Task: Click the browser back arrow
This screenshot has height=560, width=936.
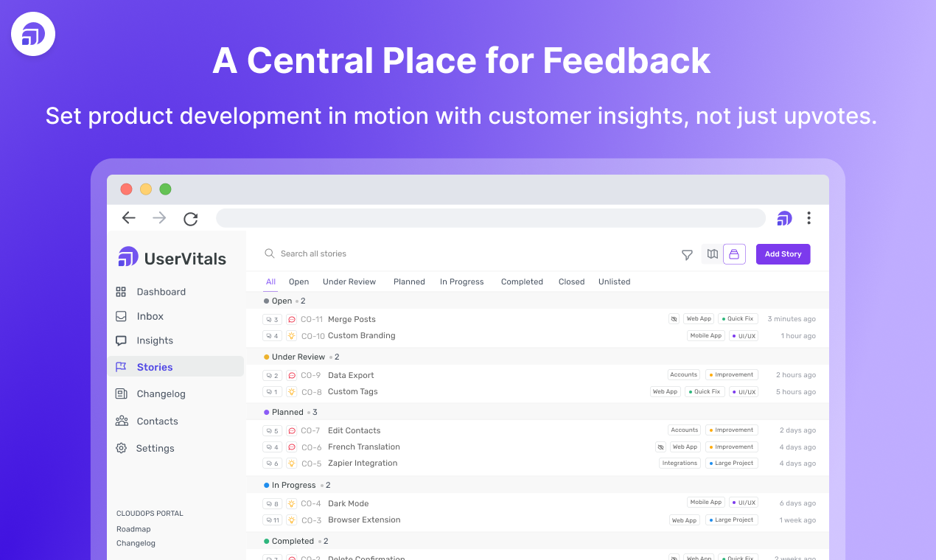Action: (x=129, y=217)
